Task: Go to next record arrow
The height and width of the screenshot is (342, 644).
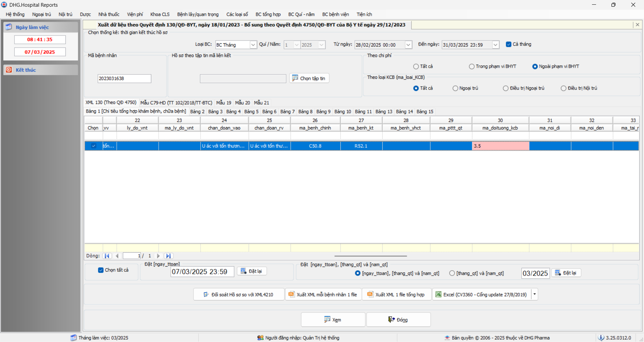Action: [x=158, y=256]
